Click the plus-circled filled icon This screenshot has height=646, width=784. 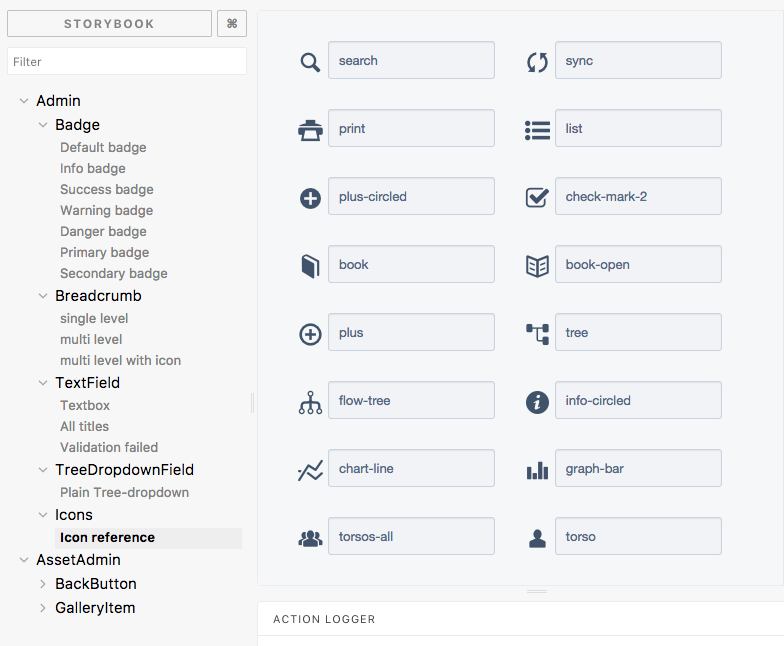tap(310, 198)
